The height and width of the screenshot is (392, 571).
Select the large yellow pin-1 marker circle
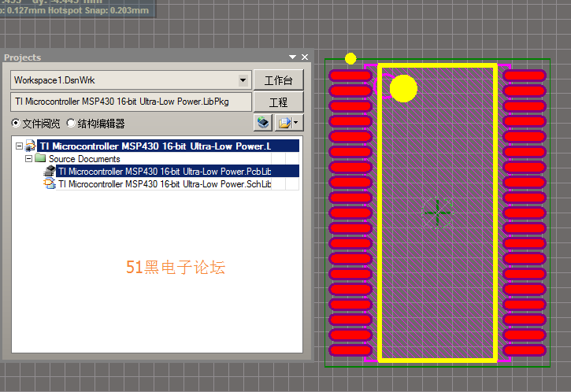click(403, 88)
